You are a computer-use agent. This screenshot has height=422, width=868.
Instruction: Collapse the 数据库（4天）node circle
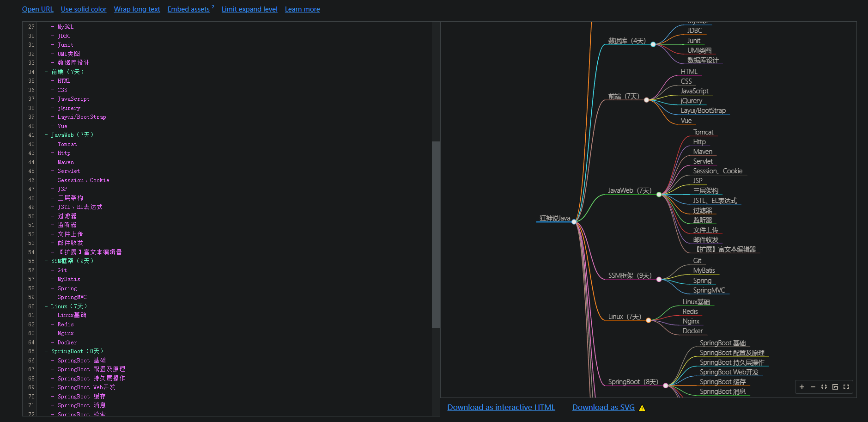[653, 44]
